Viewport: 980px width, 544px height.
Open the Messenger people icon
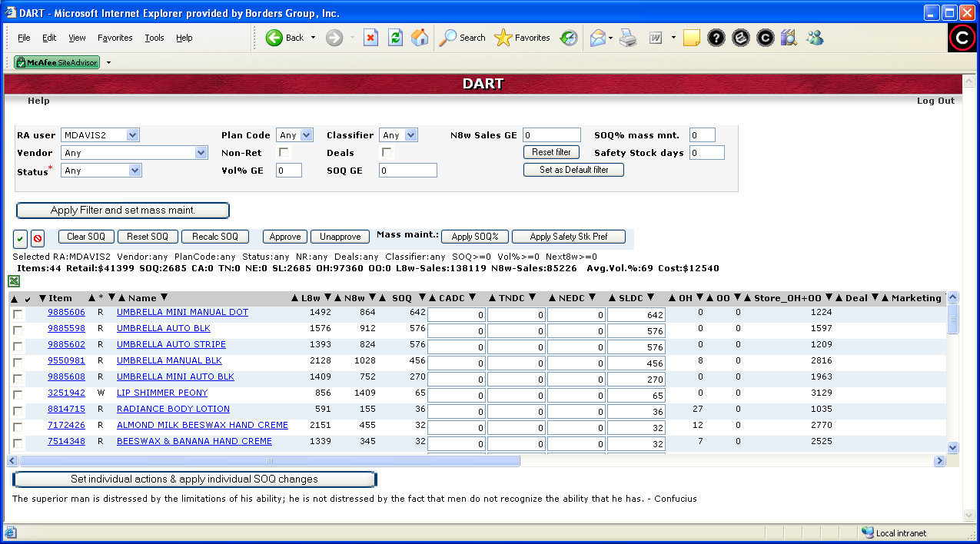click(814, 38)
